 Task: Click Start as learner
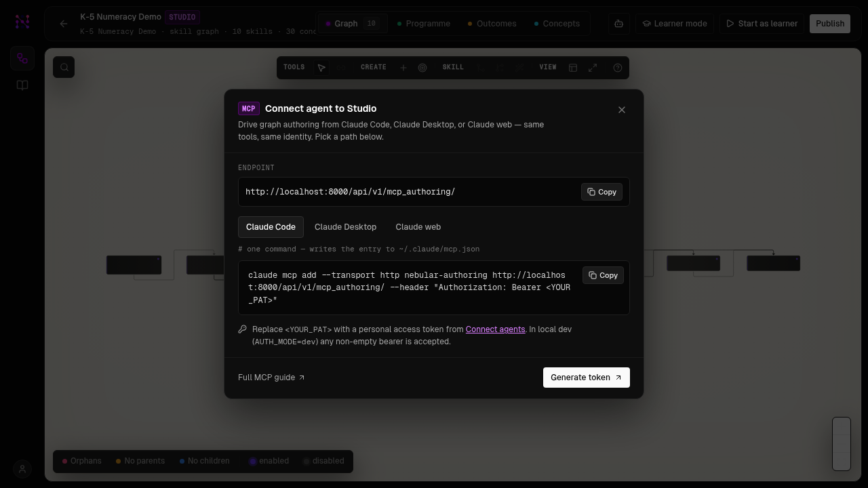762,24
